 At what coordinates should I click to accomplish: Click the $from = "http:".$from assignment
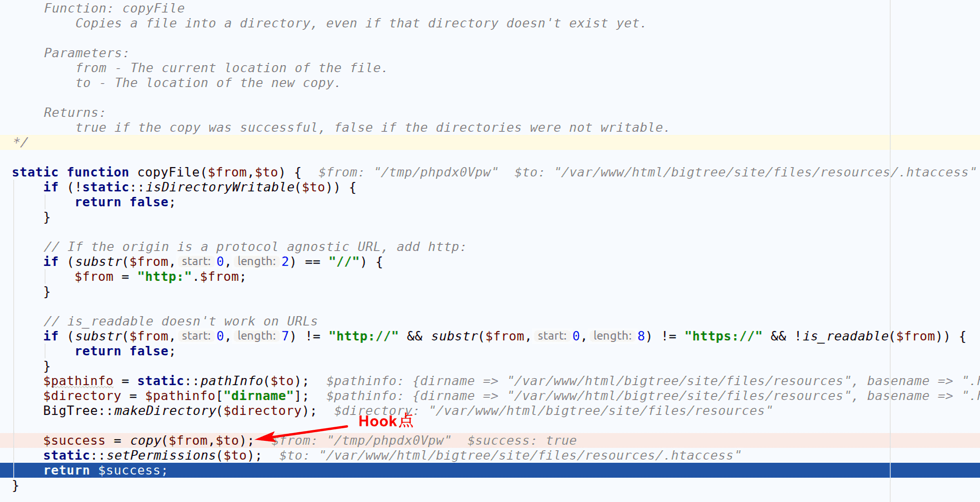pos(160,276)
